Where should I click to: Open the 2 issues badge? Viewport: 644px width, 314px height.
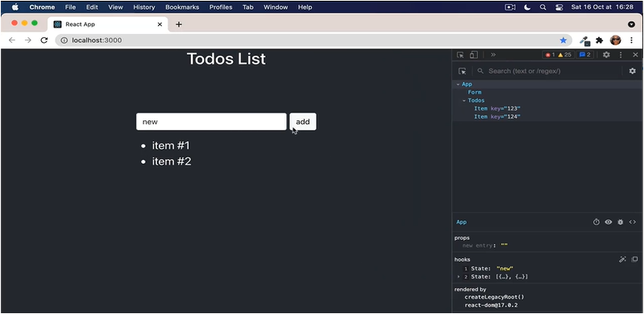(x=585, y=55)
